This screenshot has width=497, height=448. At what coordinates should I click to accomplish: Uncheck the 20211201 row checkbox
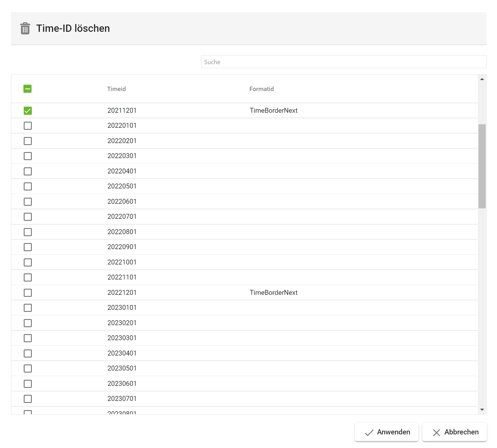click(27, 111)
